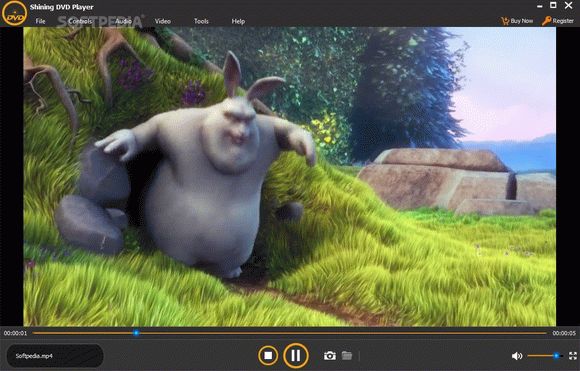
Task: Click the total duration 00:00:05
Action: pos(564,333)
